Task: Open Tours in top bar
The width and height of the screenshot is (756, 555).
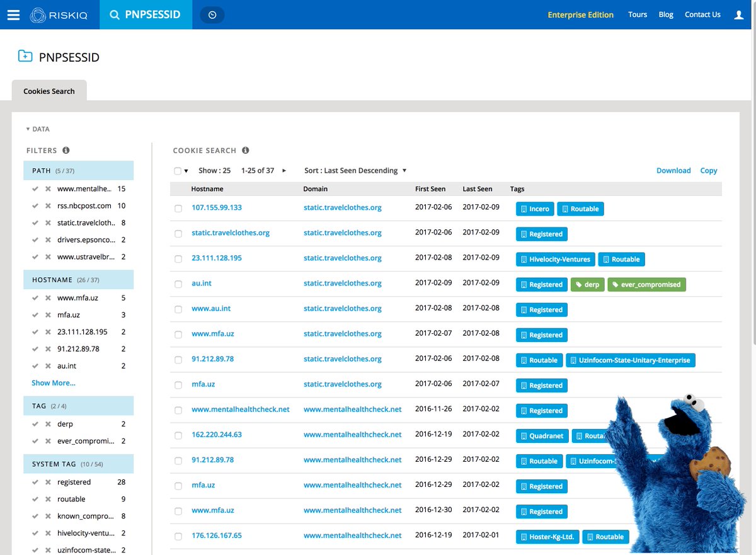Action: click(638, 14)
